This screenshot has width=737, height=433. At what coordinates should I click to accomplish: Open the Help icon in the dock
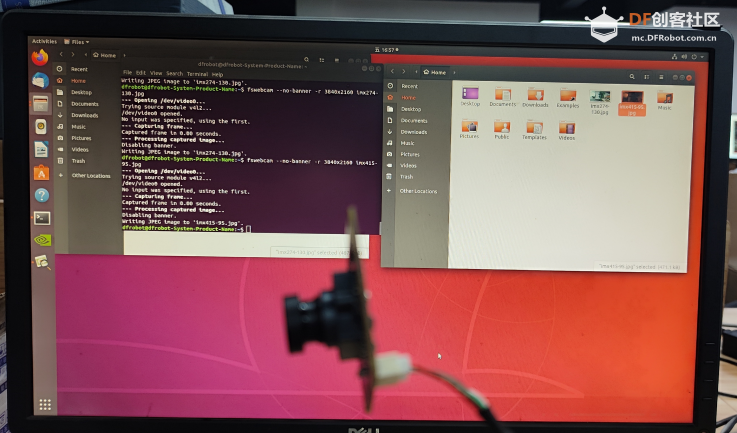tap(41, 195)
